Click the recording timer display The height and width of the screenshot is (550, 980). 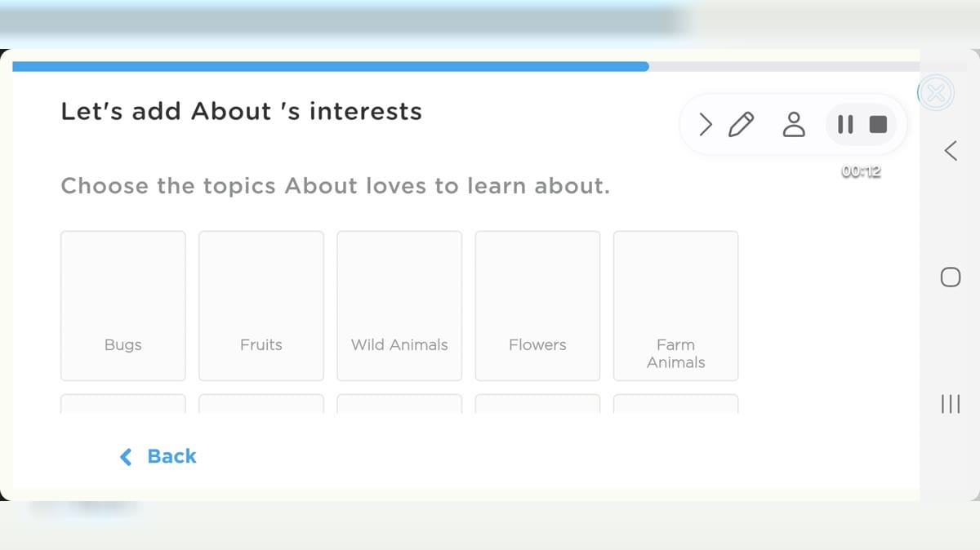point(862,171)
